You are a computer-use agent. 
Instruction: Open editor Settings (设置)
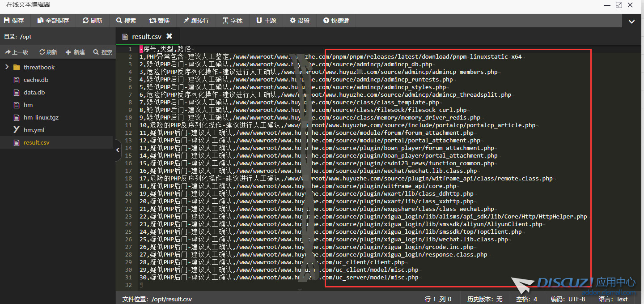[300, 21]
